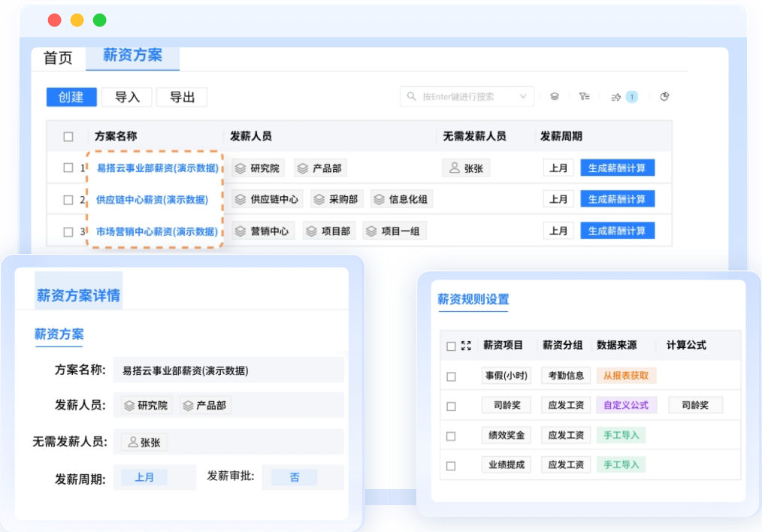Click the quick action lightning icon
The width and height of the screenshot is (762, 532).
(x=615, y=97)
